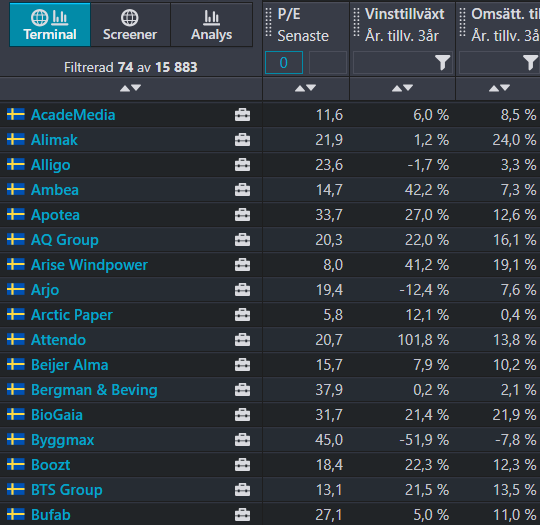
Task: Select the Terminal tab
Action: (50, 25)
